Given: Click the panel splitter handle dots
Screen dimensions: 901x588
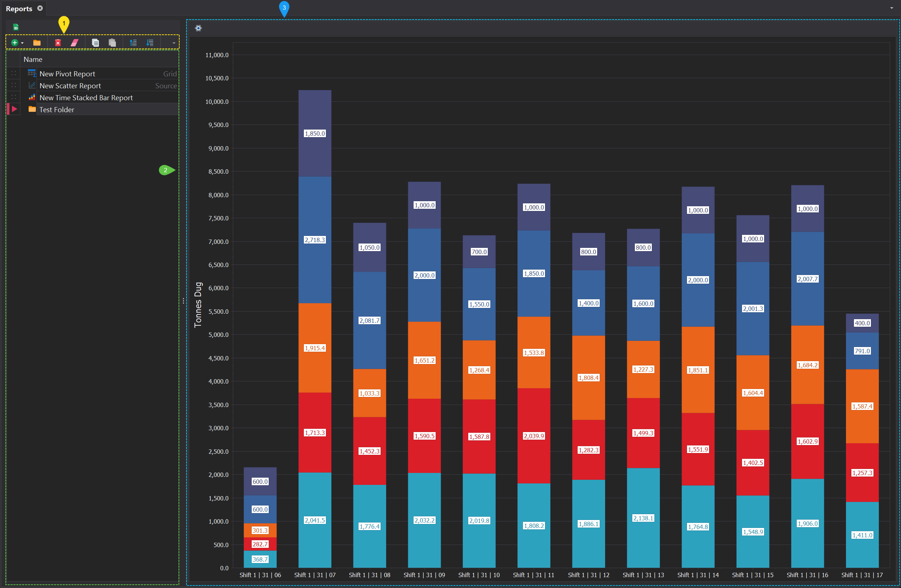Looking at the screenshot, I should (x=183, y=301).
